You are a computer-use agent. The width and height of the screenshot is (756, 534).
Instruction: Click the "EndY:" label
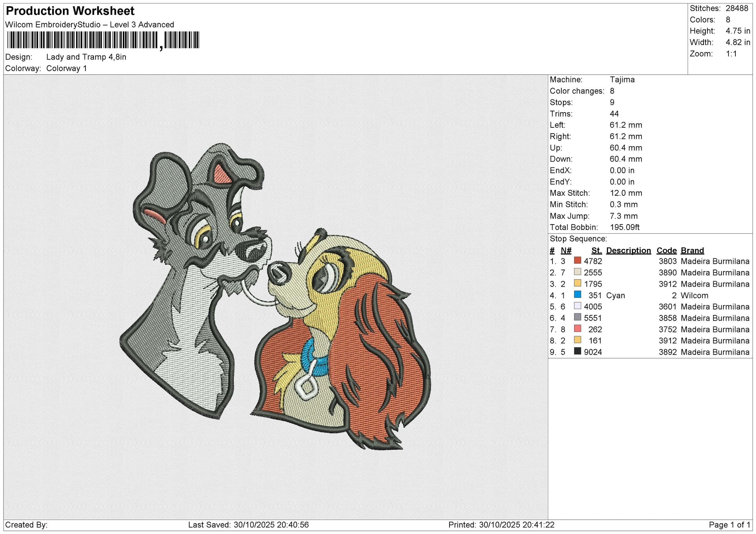click(x=561, y=182)
